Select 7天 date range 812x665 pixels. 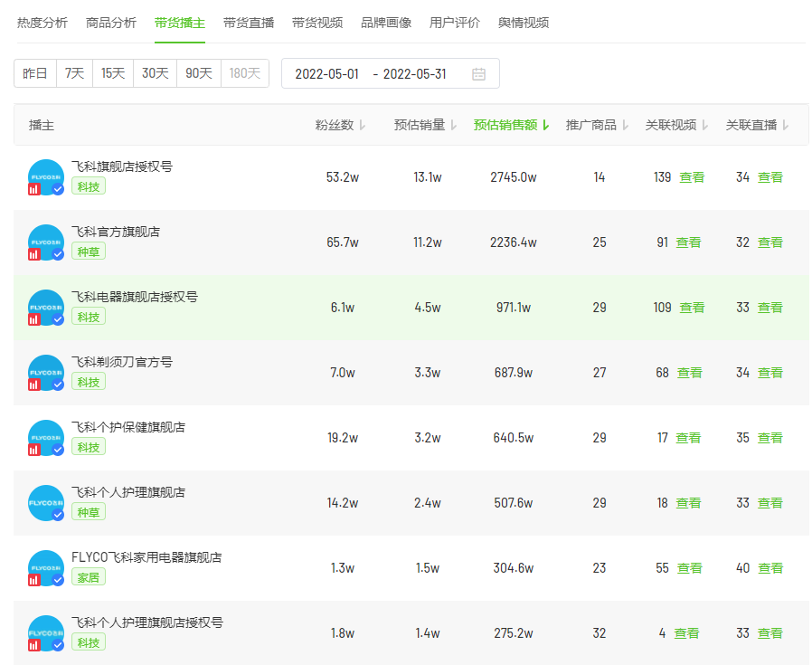[x=74, y=73]
